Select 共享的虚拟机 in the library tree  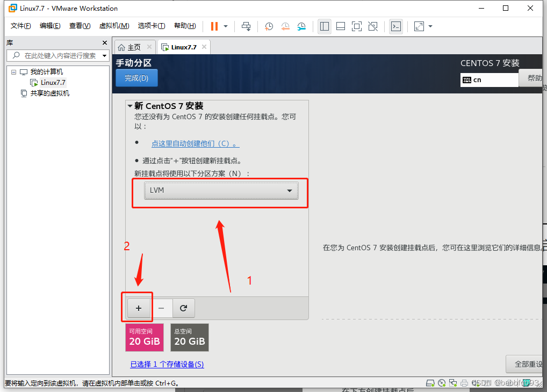(49, 93)
